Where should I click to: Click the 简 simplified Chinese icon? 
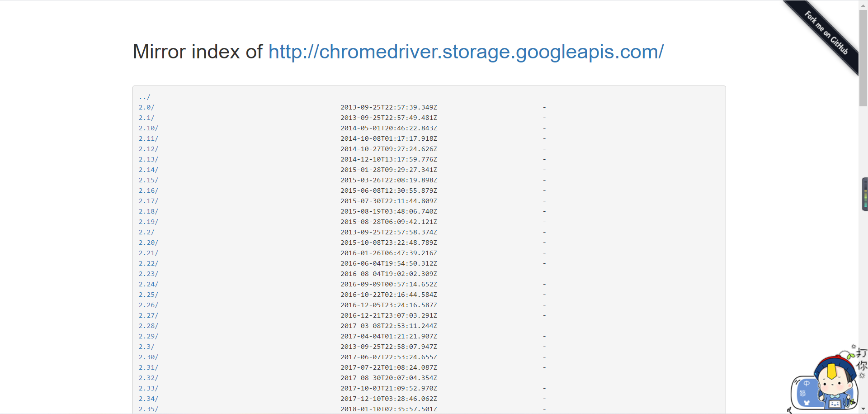click(x=802, y=394)
